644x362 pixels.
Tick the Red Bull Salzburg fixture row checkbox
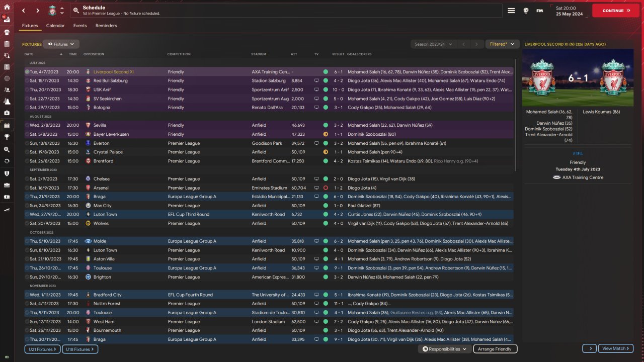coord(27,81)
